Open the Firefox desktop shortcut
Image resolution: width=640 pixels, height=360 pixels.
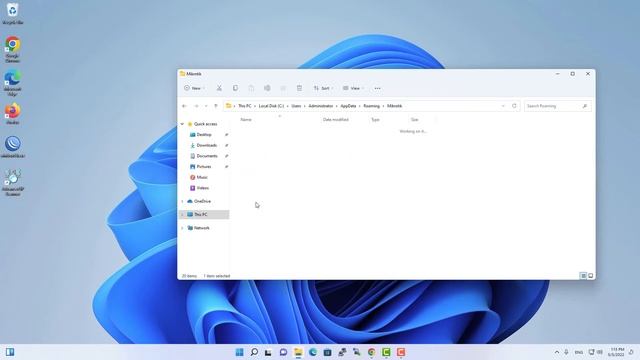[13, 114]
